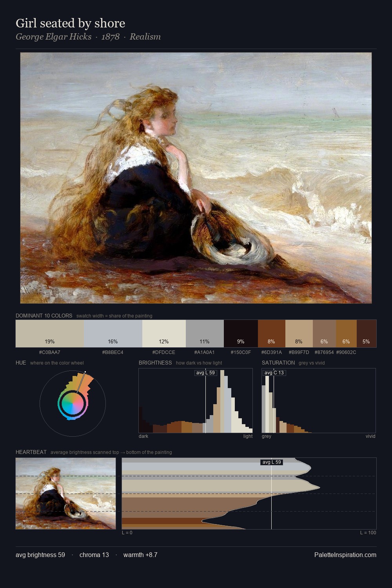The width and height of the screenshot is (392, 588).
Task: Click the BRIGHTNESS section heading
Action: click(155, 363)
